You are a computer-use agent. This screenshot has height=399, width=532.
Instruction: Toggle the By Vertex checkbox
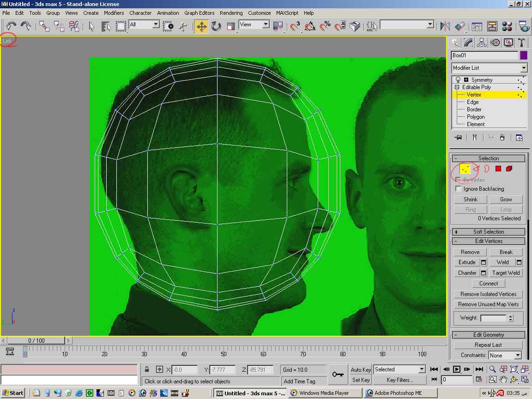tap(458, 180)
